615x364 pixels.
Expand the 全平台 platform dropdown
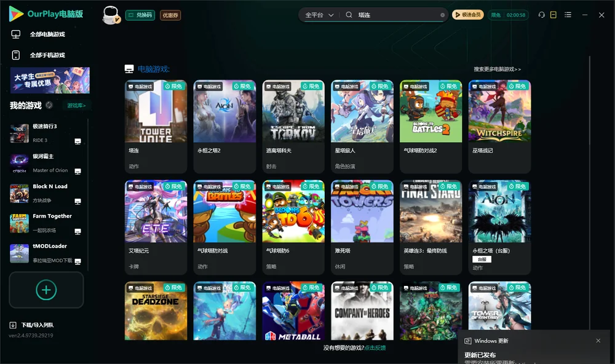319,15
